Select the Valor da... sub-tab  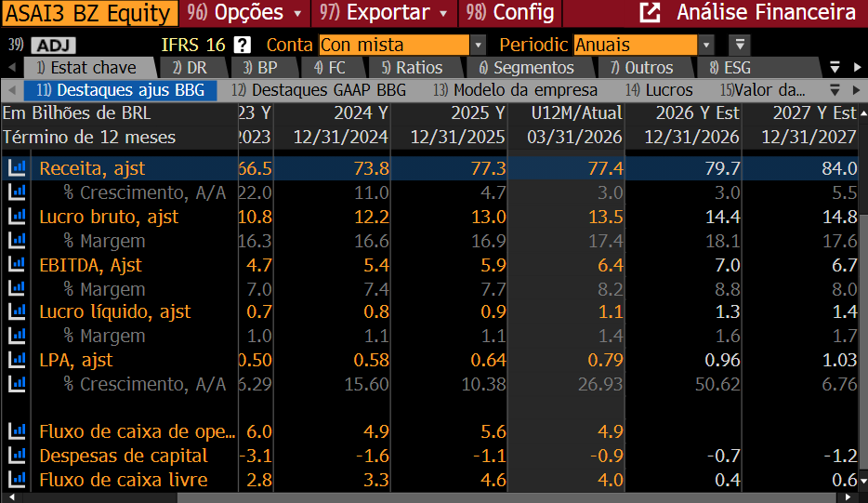(763, 90)
